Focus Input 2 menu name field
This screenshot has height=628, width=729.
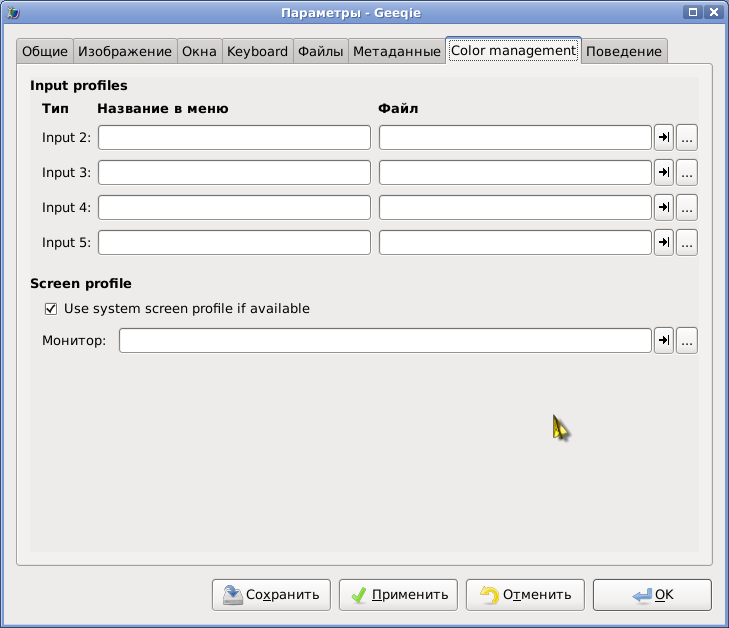(x=234, y=138)
